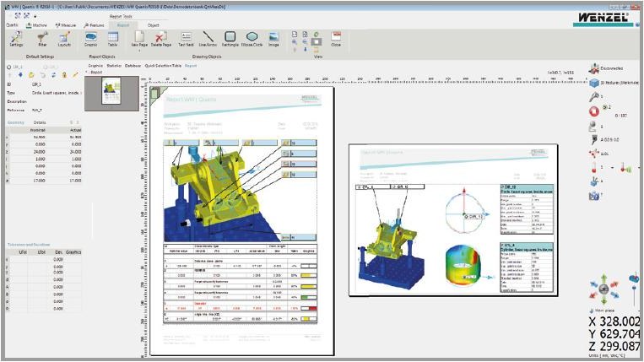Open the Filter tool in Default Settings
644x362 pixels.
click(x=42, y=40)
